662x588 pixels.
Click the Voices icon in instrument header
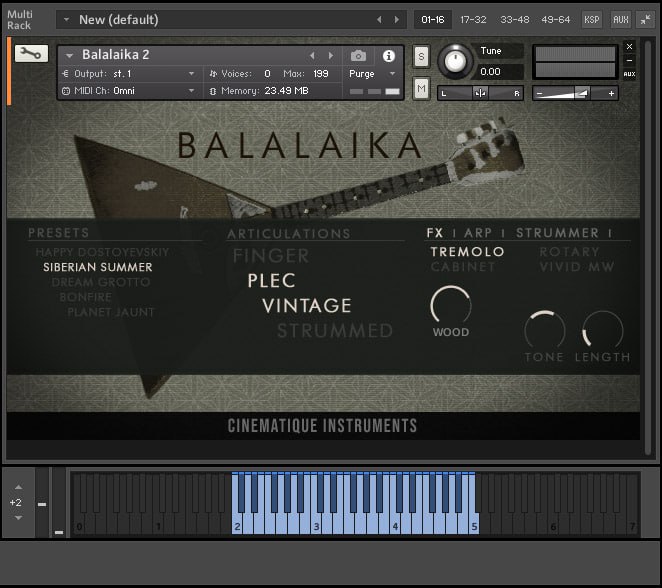[213, 73]
